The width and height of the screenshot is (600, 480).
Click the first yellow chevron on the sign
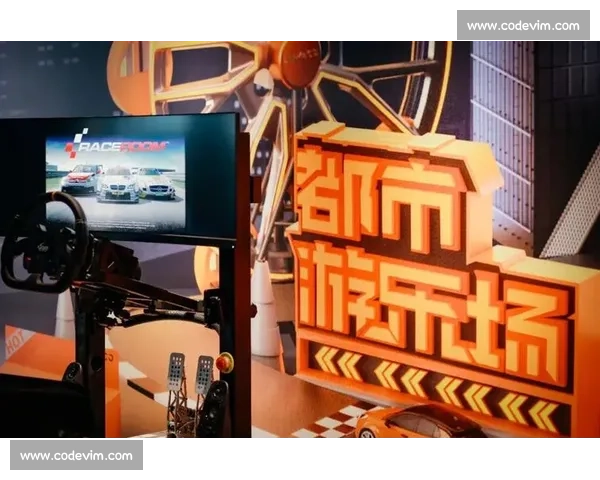(x=325, y=360)
